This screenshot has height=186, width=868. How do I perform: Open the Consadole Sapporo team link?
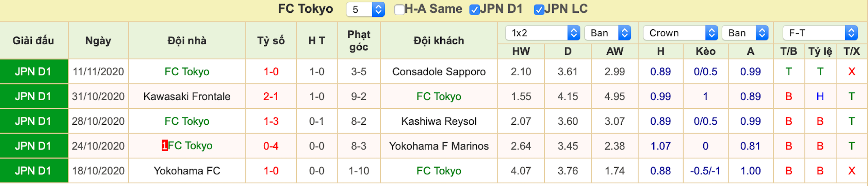tap(439, 72)
